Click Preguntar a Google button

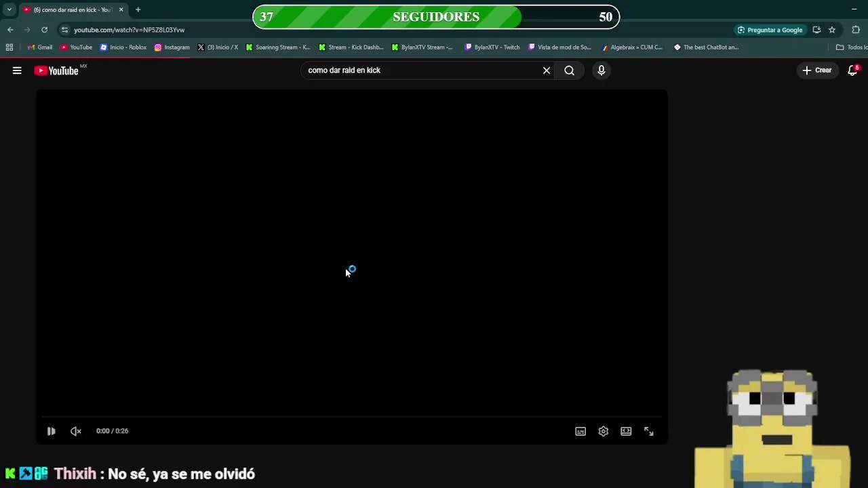click(x=770, y=30)
